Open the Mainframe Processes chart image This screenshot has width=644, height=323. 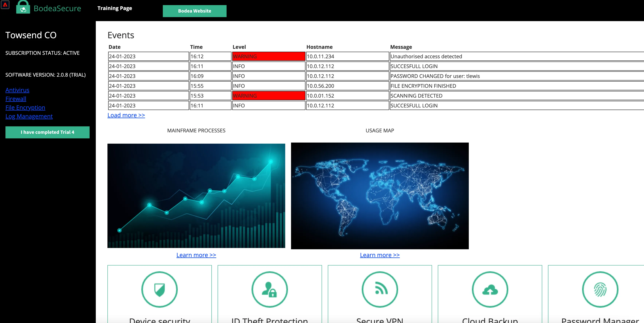196,196
